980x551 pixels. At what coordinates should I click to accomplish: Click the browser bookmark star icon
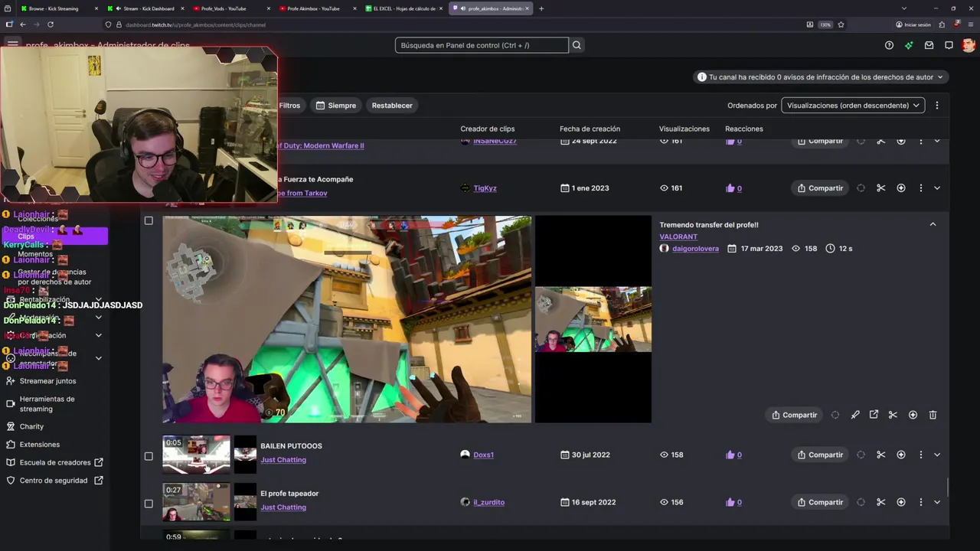(x=841, y=24)
